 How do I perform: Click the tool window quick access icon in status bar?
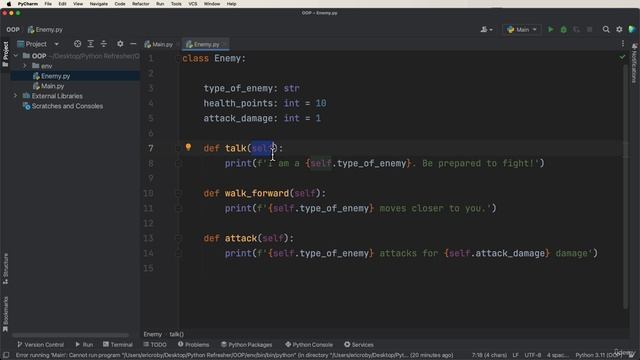(6, 355)
